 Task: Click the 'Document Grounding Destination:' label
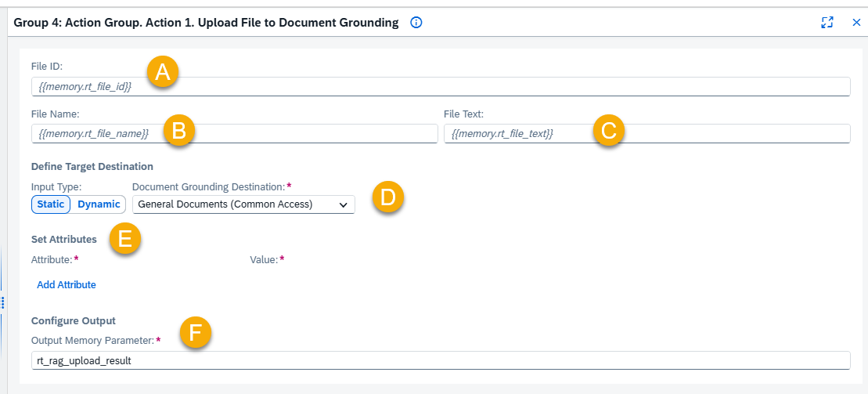pyautogui.click(x=209, y=186)
